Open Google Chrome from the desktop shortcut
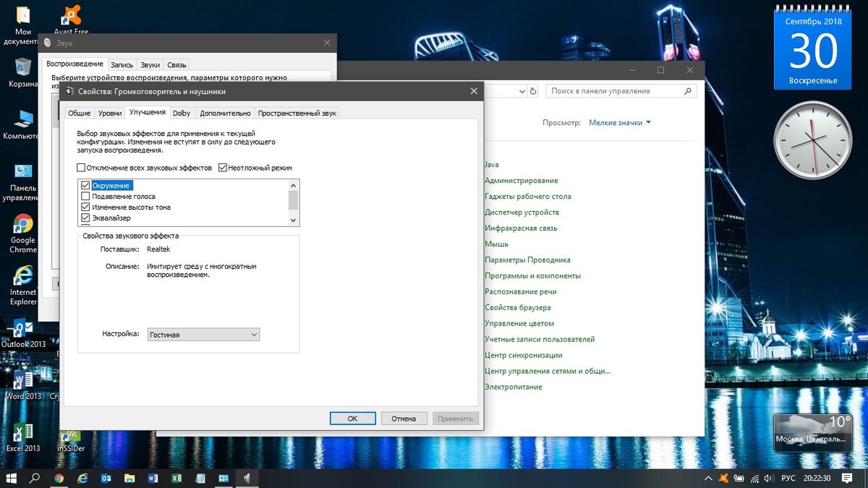This screenshot has width=868, height=488. pyautogui.click(x=22, y=226)
